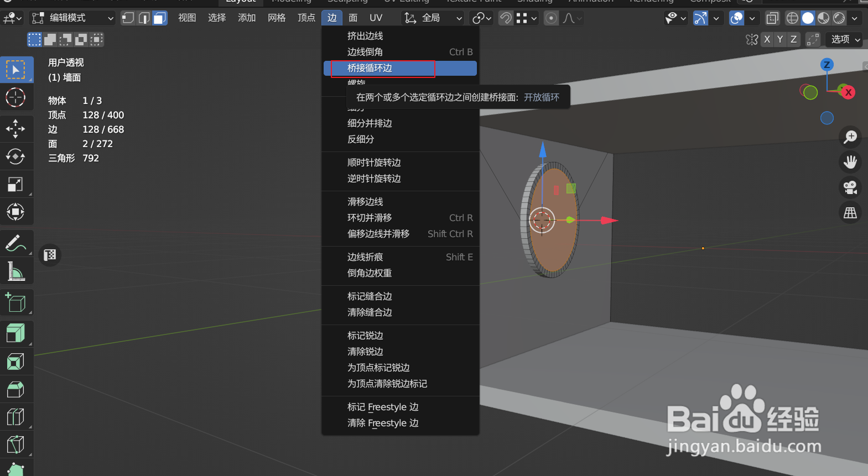Image resolution: width=868 pixels, height=476 pixels.
Task: Select the Loop Cut tool
Action: tap(15, 417)
